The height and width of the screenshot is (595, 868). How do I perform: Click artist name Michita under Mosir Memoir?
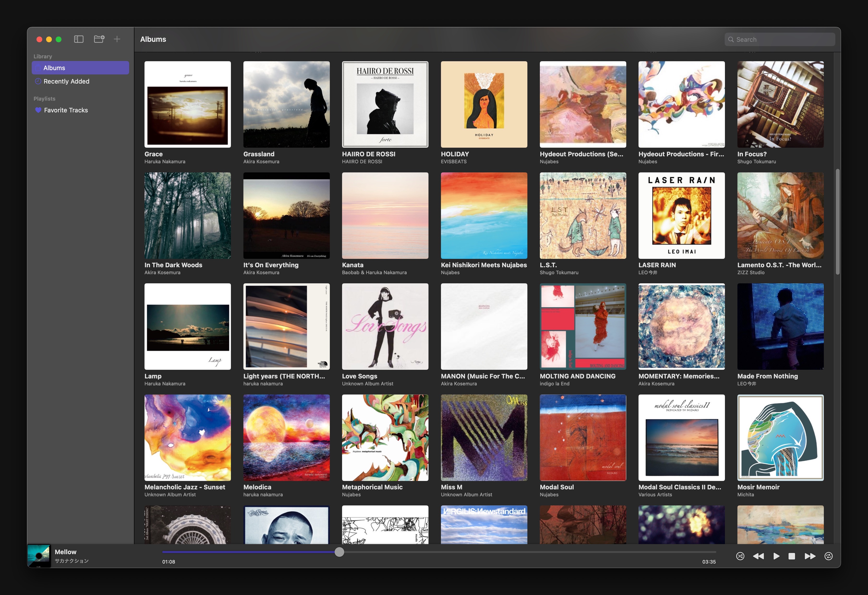pyautogui.click(x=746, y=495)
